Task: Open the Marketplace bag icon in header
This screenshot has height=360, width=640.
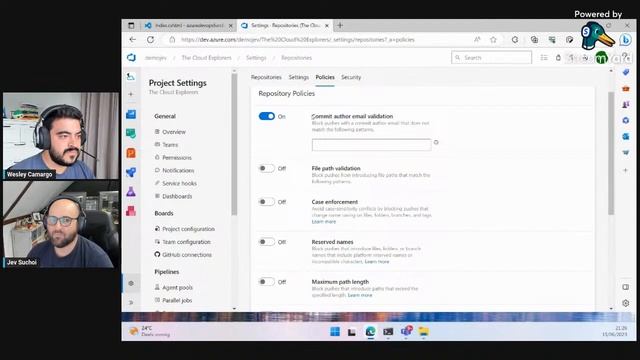Action: [558, 58]
